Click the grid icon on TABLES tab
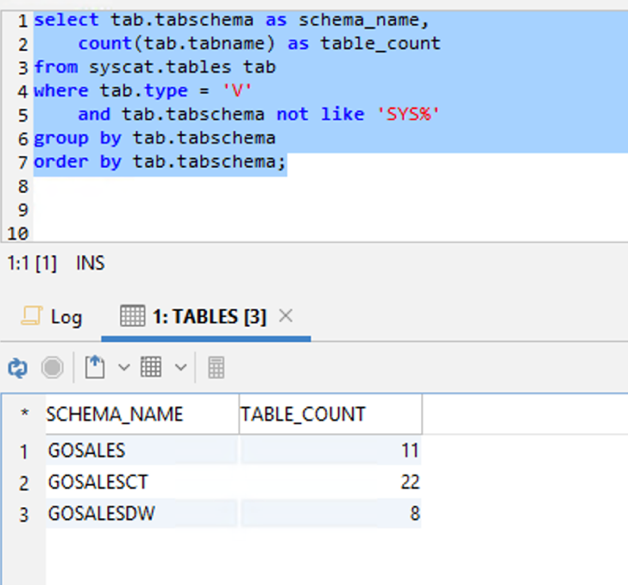This screenshot has width=628, height=585. coord(132,317)
